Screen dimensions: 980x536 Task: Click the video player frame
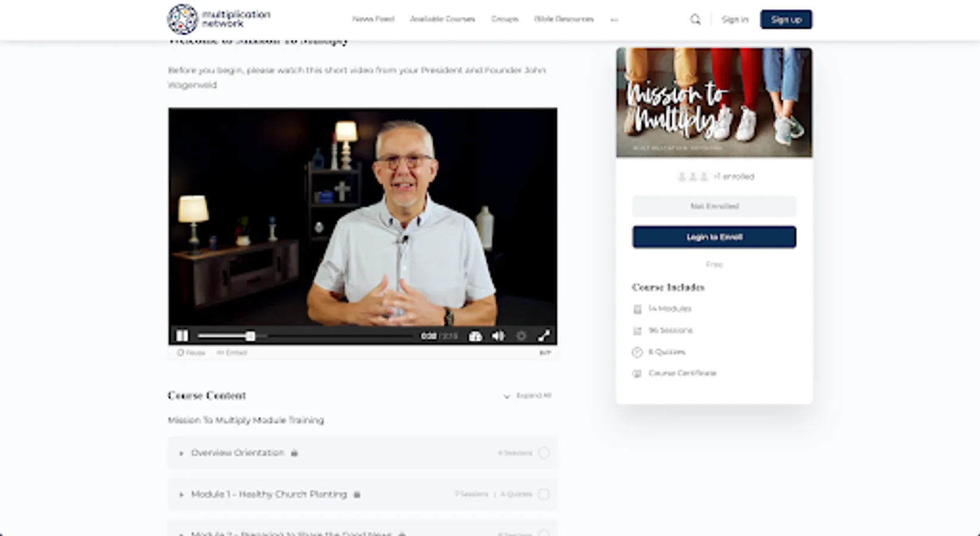(363, 226)
